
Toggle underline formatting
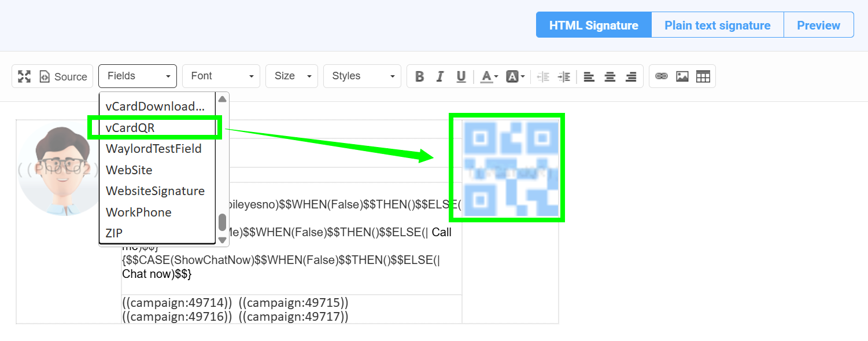pos(461,76)
